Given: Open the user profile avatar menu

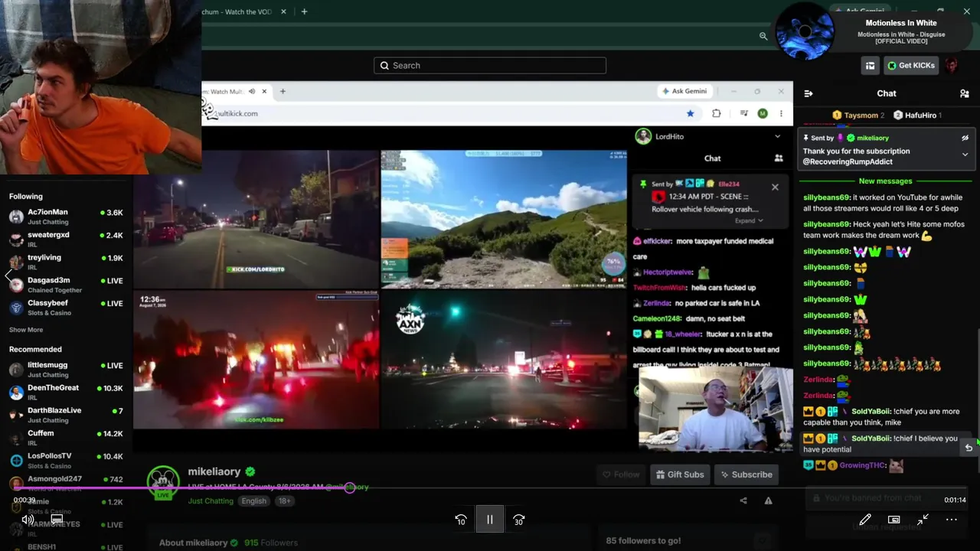Looking at the screenshot, I should pyautogui.click(x=952, y=66).
